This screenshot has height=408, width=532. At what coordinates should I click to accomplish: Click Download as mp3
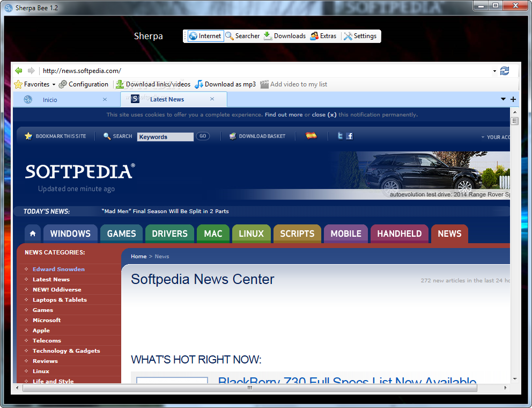click(x=225, y=84)
